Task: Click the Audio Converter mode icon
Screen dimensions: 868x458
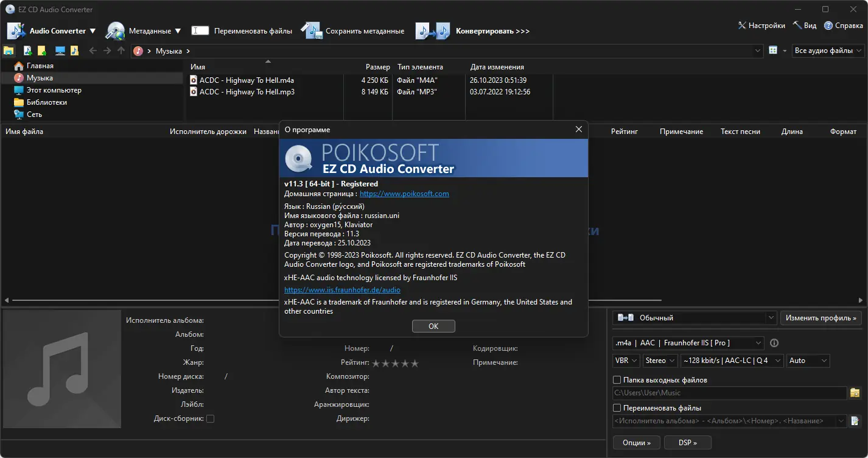Action: point(16,30)
